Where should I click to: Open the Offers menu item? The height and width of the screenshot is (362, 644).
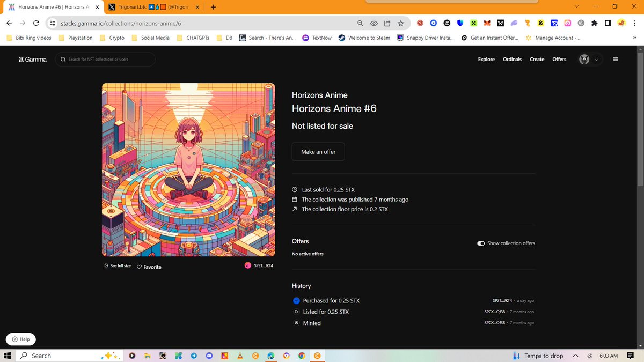point(559,59)
